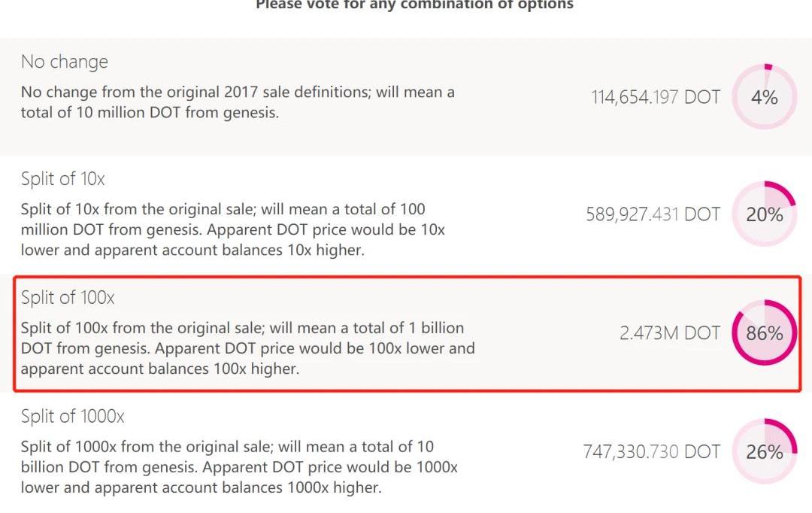Screen dimensions: 812x513
Task: Click the 747,330.730 DOT vote amount
Action: tap(651, 451)
